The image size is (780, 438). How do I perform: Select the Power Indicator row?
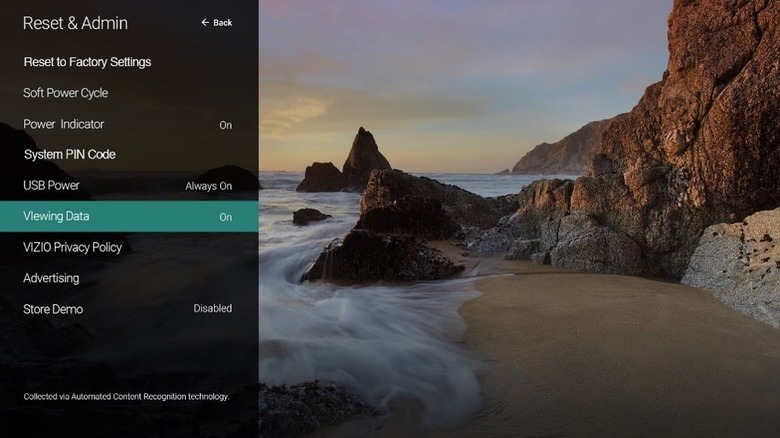tap(129, 124)
